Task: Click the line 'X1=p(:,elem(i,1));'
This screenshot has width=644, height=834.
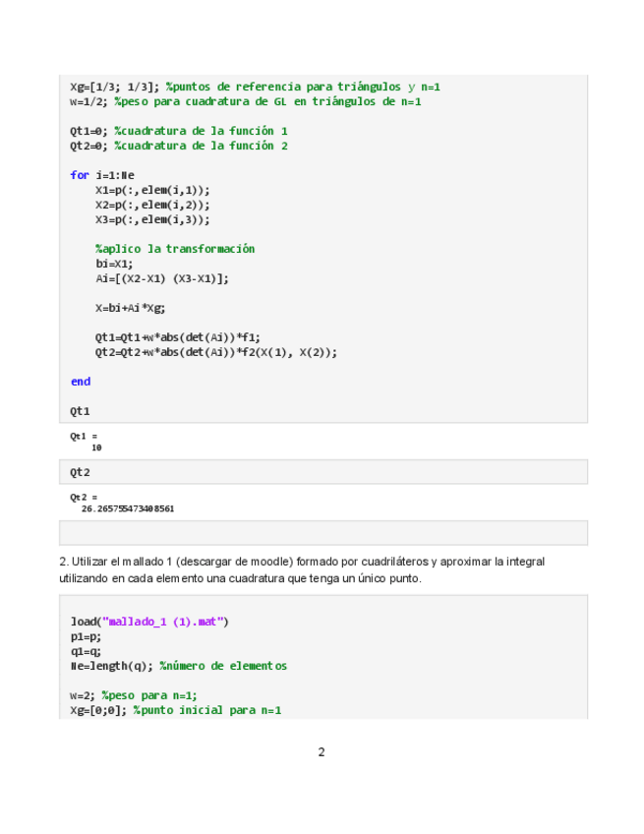Action: (x=152, y=190)
